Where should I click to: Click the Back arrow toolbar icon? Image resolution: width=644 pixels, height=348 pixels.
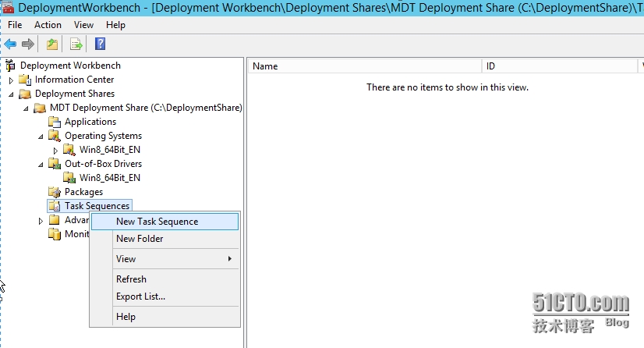10,44
